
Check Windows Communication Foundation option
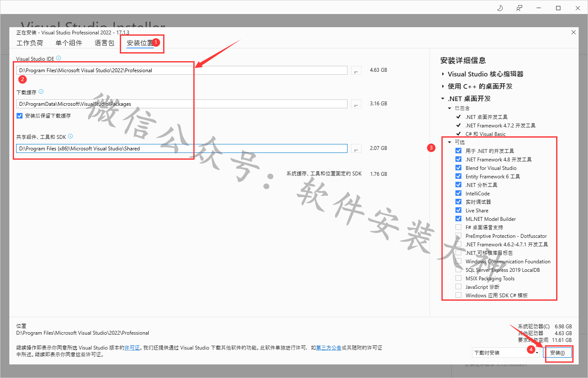[458, 261]
